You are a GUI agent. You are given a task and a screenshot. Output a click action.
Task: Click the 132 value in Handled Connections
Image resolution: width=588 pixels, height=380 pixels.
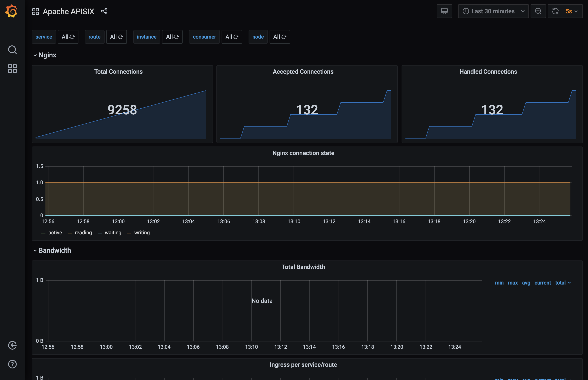492,110
